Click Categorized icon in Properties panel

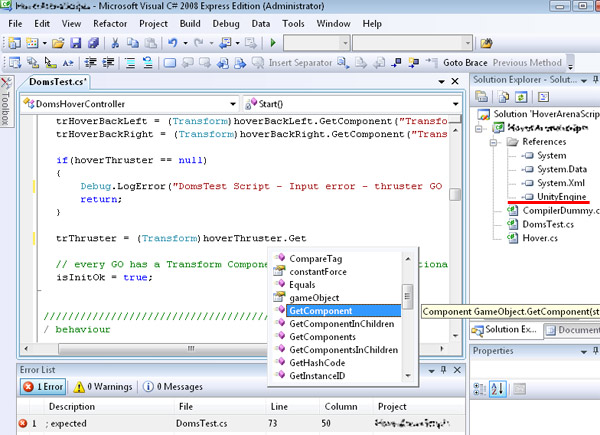[480, 389]
